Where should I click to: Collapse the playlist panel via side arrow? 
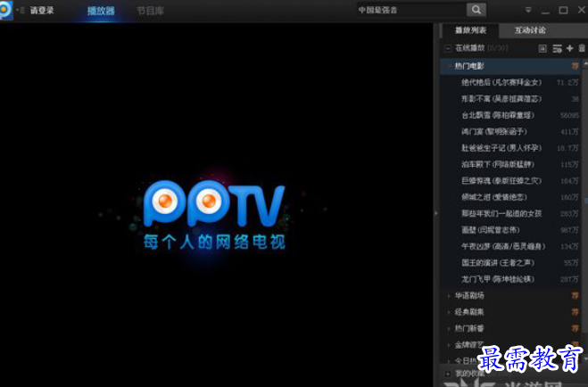click(x=435, y=213)
